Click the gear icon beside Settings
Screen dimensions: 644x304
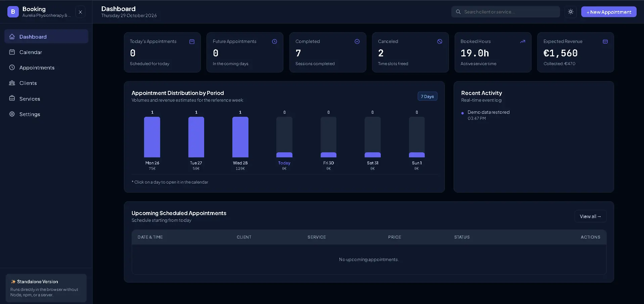[x=12, y=114]
